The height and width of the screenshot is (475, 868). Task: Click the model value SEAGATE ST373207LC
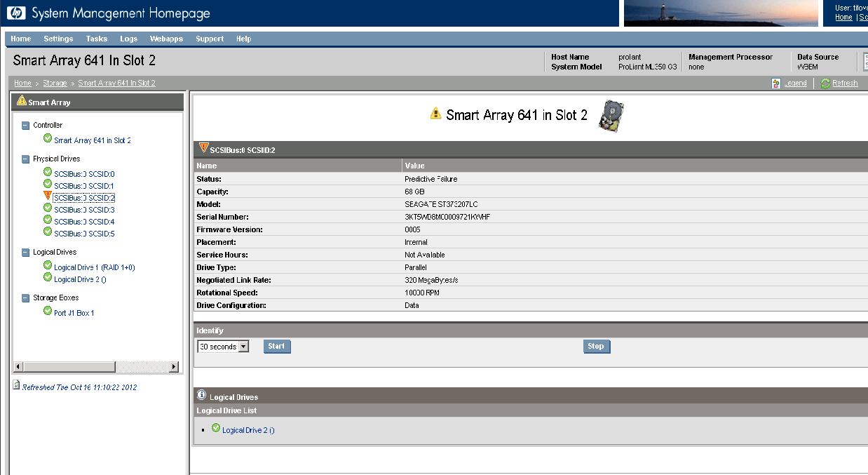(441, 204)
